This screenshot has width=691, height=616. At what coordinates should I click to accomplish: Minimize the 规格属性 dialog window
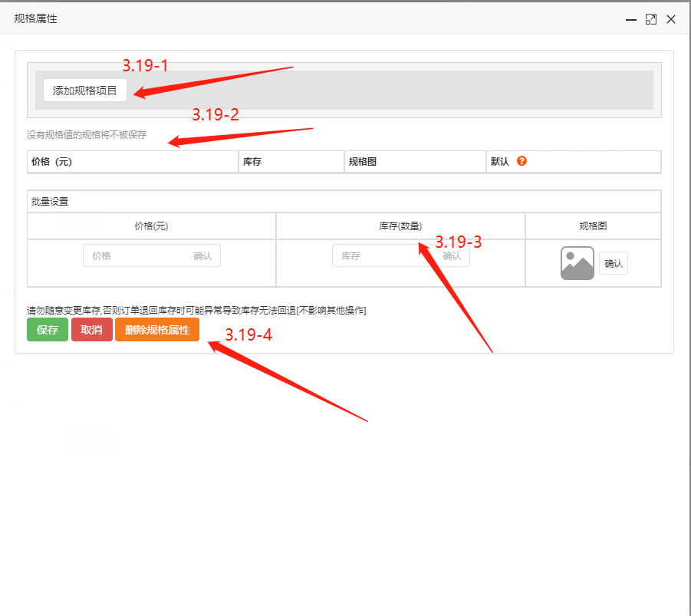click(x=630, y=19)
